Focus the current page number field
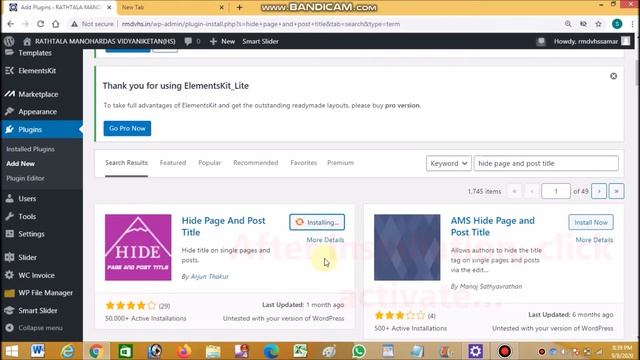The height and width of the screenshot is (360, 640). coord(556,191)
